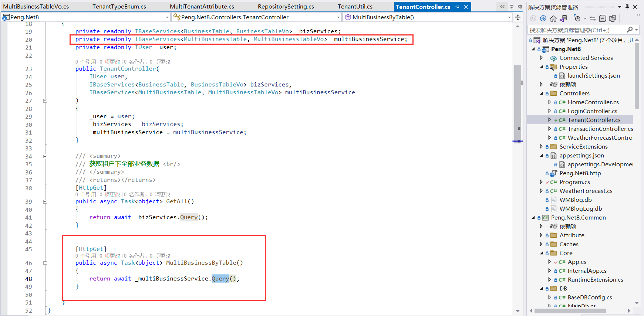Viewport: 644px width, 316px height.
Task: Open the TenantController type dropdown
Action: tap(338, 17)
